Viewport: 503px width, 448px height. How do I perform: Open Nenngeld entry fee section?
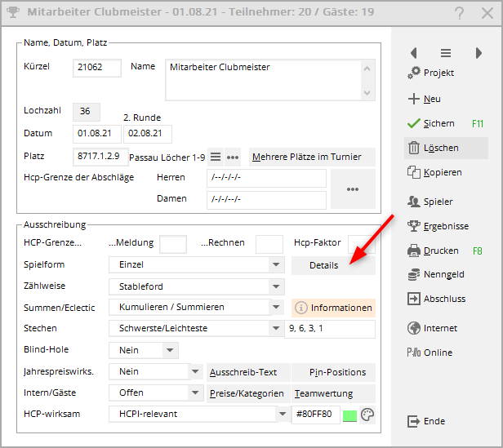click(413, 275)
